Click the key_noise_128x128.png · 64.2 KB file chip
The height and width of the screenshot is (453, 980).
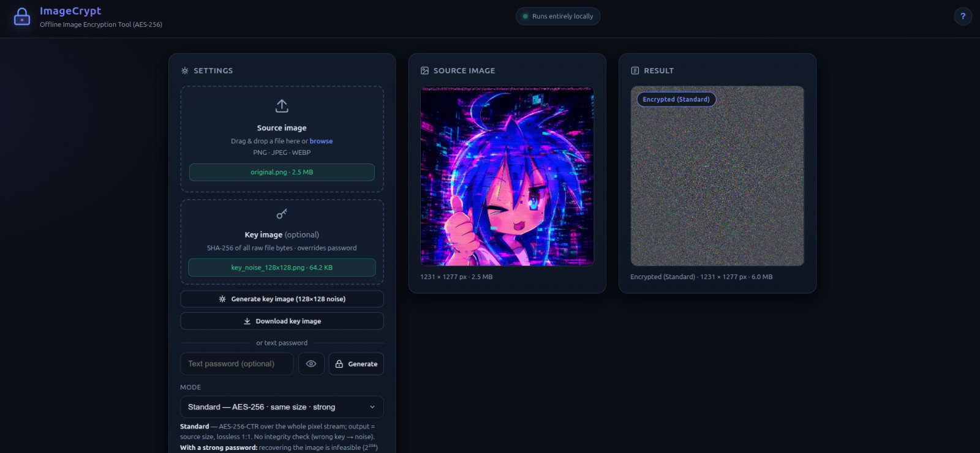tap(282, 268)
